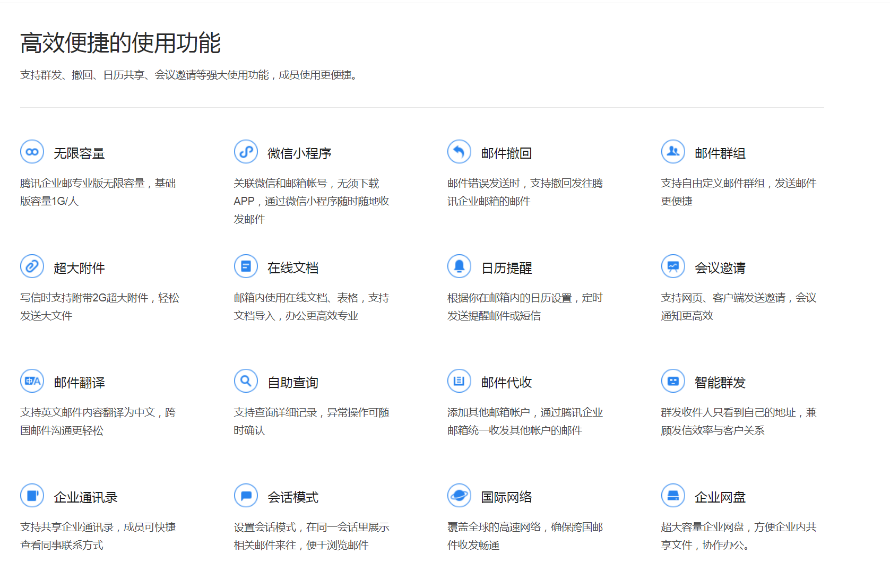Select the 企业通讯录 feature title
This screenshot has height=588, width=890.
pos(85,497)
